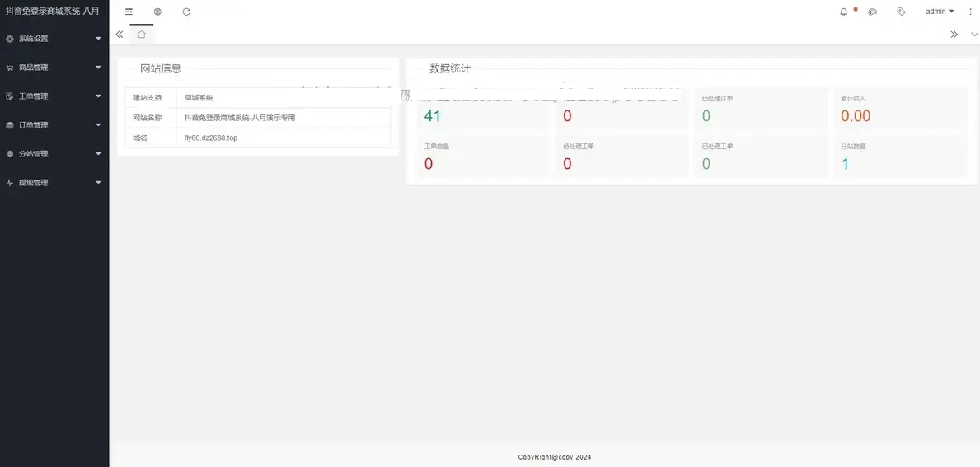
Task: Expand 系统设置 menu
Action: click(54, 39)
